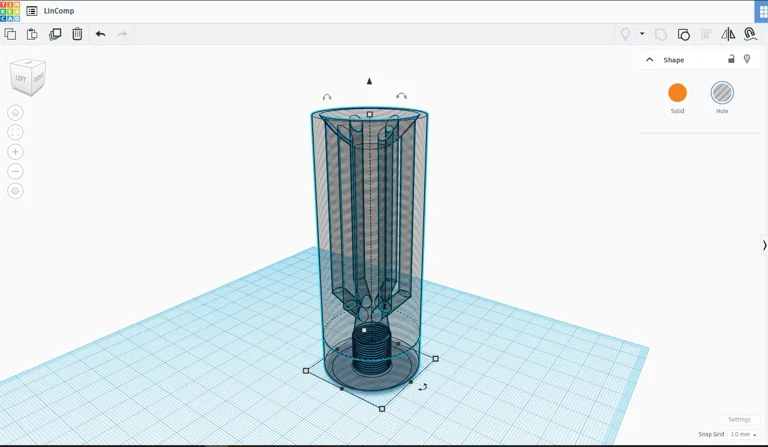
Task: Open workplane Settings button
Action: coord(739,419)
